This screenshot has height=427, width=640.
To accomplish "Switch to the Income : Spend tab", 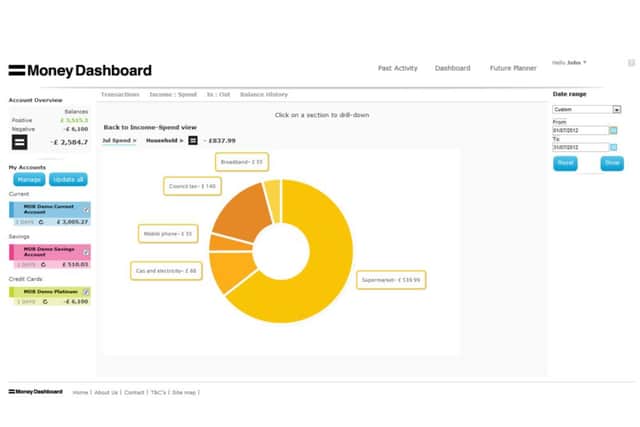I will pos(173,94).
